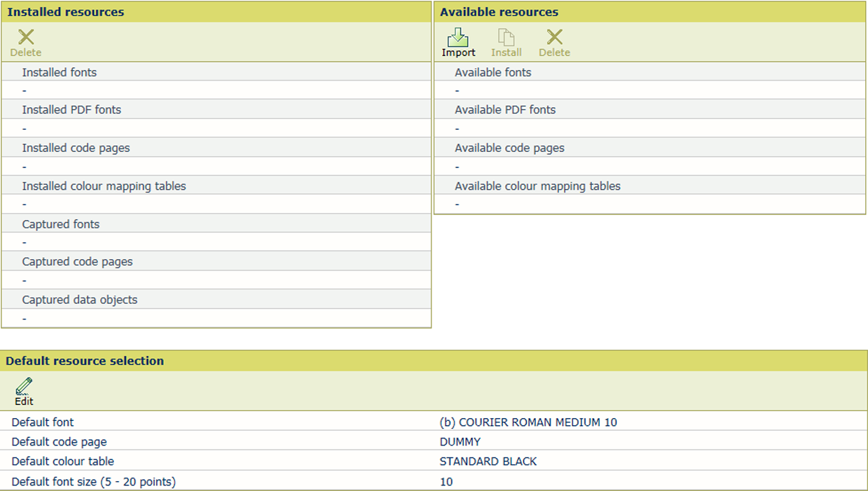Select the Installed PDF fonts row
Screen dimensions: 868x491
71,110
